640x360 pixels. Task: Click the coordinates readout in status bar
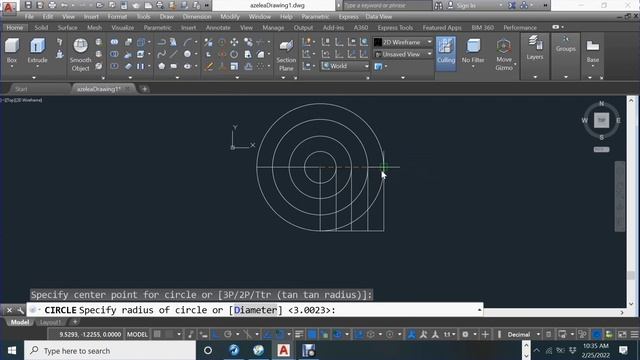[x=91, y=334]
